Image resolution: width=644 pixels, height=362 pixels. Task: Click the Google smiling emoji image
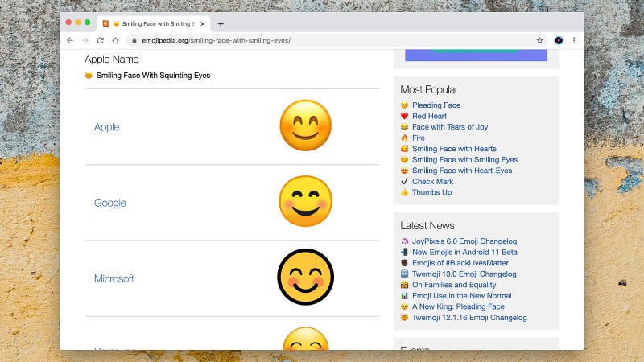tap(306, 201)
